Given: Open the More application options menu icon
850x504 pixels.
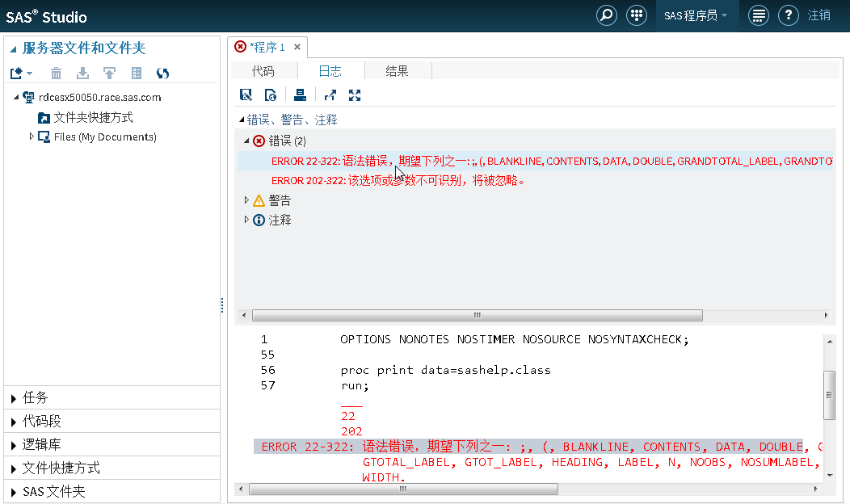Looking at the screenshot, I should pos(758,15).
